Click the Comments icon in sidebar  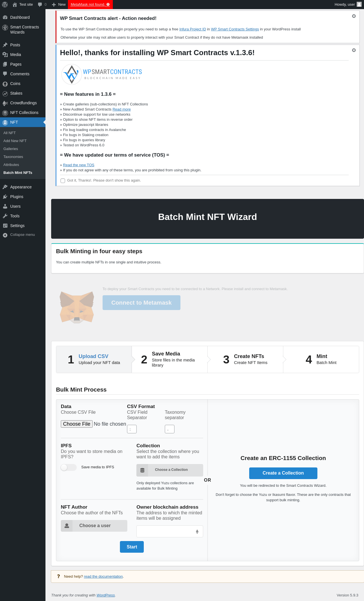point(5,74)
